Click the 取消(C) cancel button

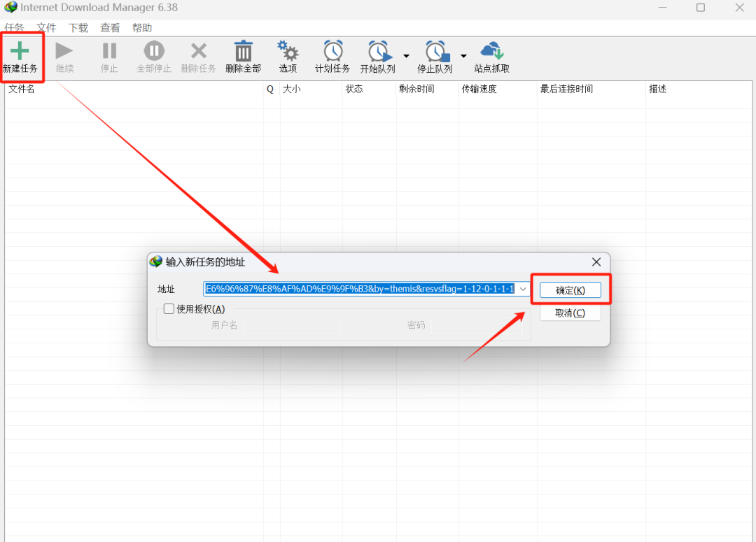[570, 313]
